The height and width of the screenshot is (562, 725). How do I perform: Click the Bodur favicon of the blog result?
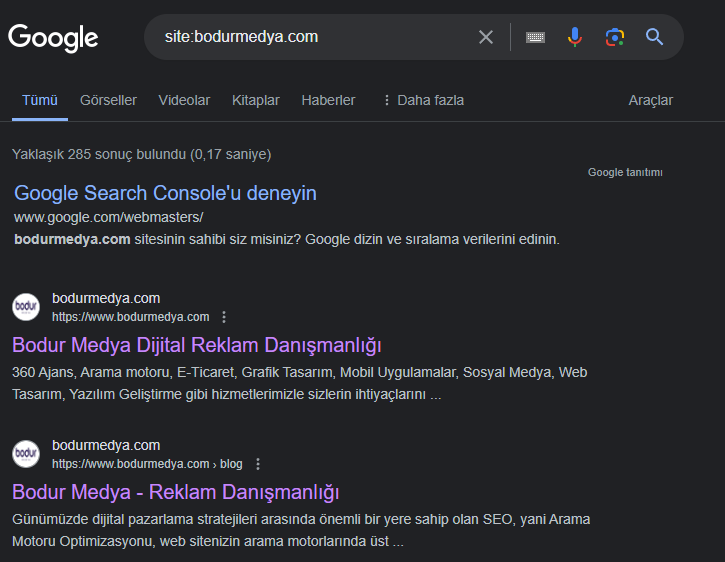click(x=26, y=454)
